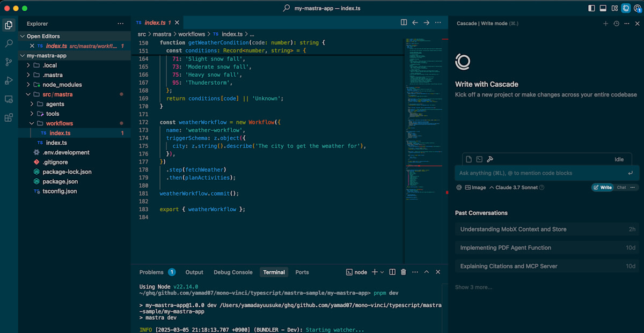Viewport: 644px width, 333px height.
Task: Submit the Cascade prompt with enter arrow
Action: [630, 173]
